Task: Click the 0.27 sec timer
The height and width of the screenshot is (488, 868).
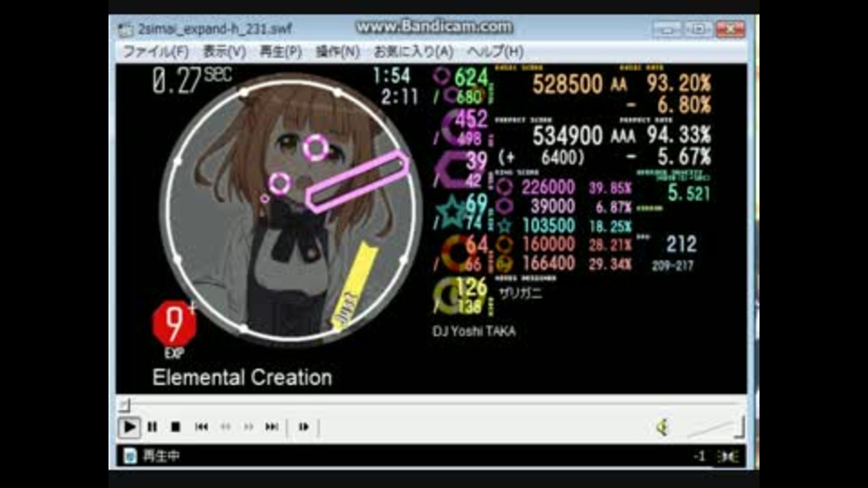Action: pyautogui.click(x=192, y=80)
